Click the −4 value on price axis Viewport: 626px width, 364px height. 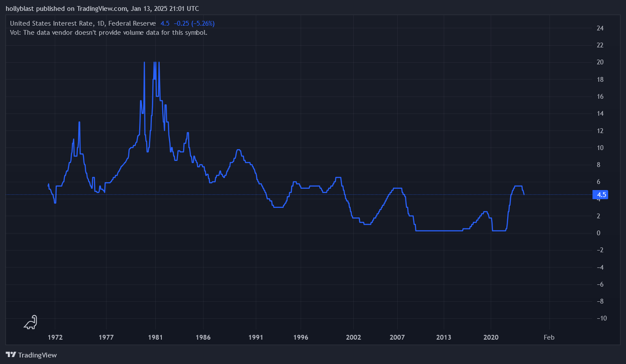coord(600,267)
